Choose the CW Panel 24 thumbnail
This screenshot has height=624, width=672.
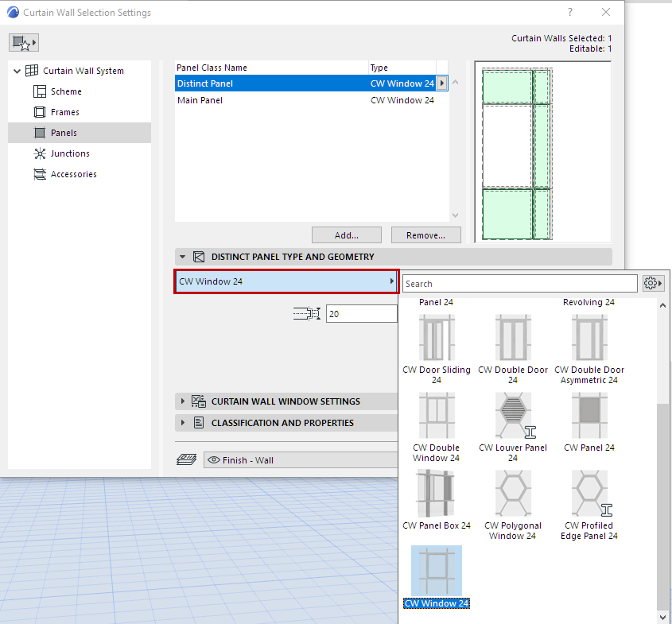pos(589,416)
